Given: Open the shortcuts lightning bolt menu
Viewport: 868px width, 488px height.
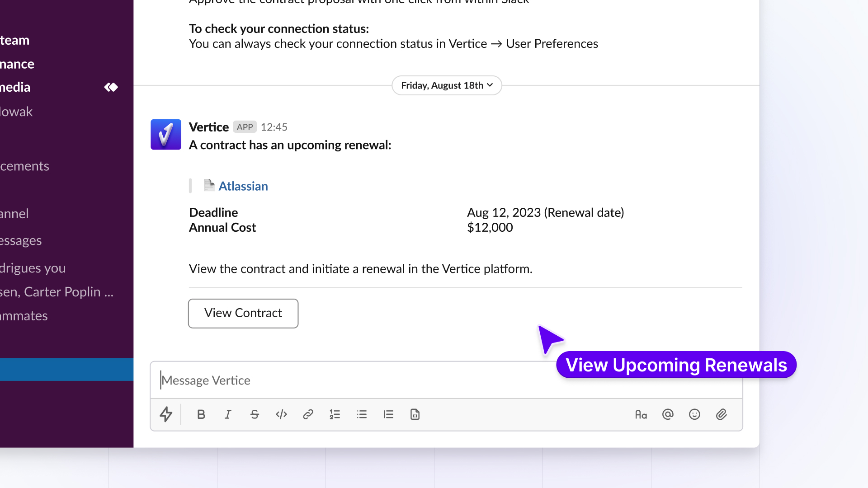Looking at the screenshot, I should 166,414.
